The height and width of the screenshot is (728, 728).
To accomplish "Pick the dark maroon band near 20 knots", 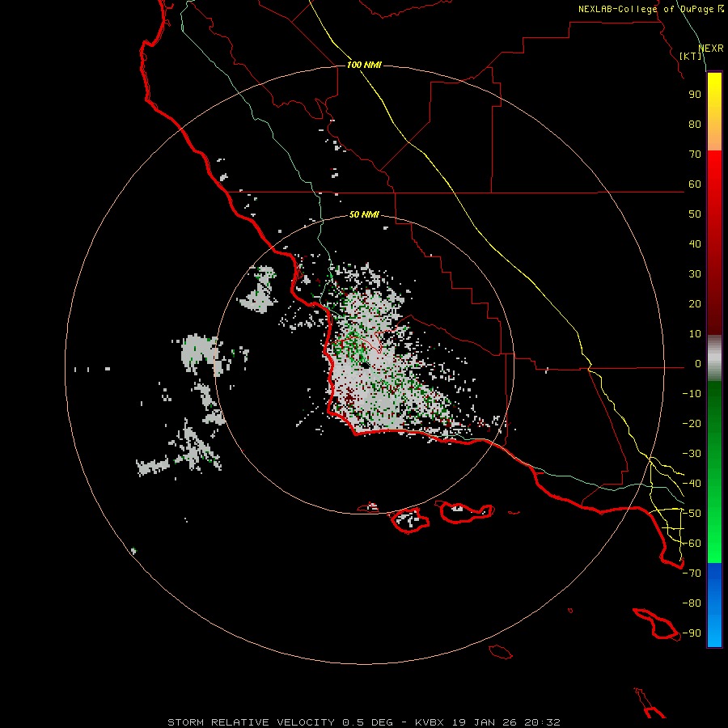I will tap(714, 304).
